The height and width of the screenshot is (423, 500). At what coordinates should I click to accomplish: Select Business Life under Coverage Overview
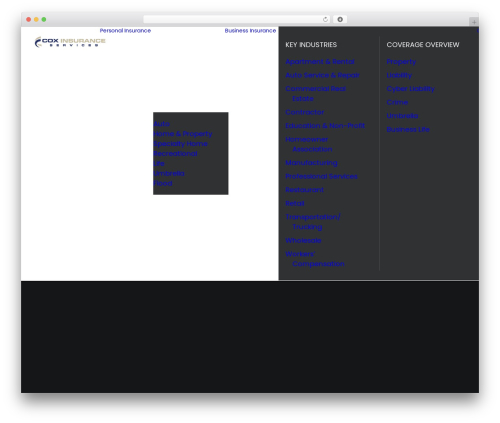pyautogui.click(x=408, y=129)
